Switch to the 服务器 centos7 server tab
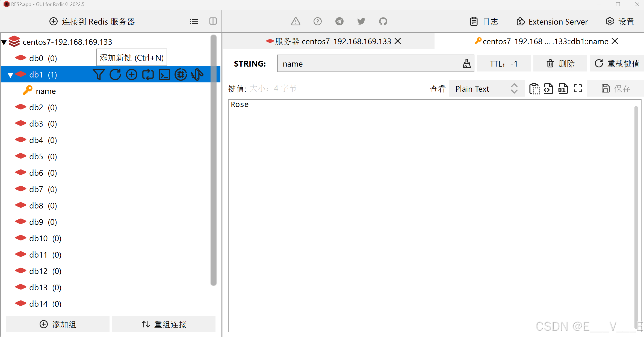Image resolution: width=644 pixels, height=337 pixels. (x=333, y=41)
